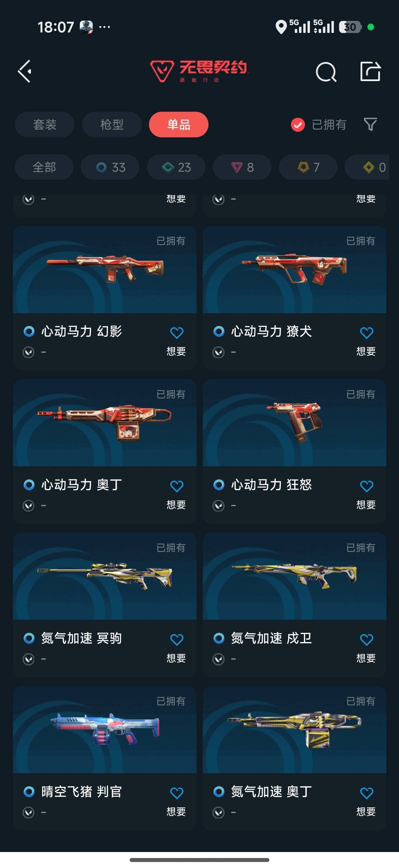The image size is (399, 868).
Task: Open the filter funnel icon
Action: (x=370, y=124)
